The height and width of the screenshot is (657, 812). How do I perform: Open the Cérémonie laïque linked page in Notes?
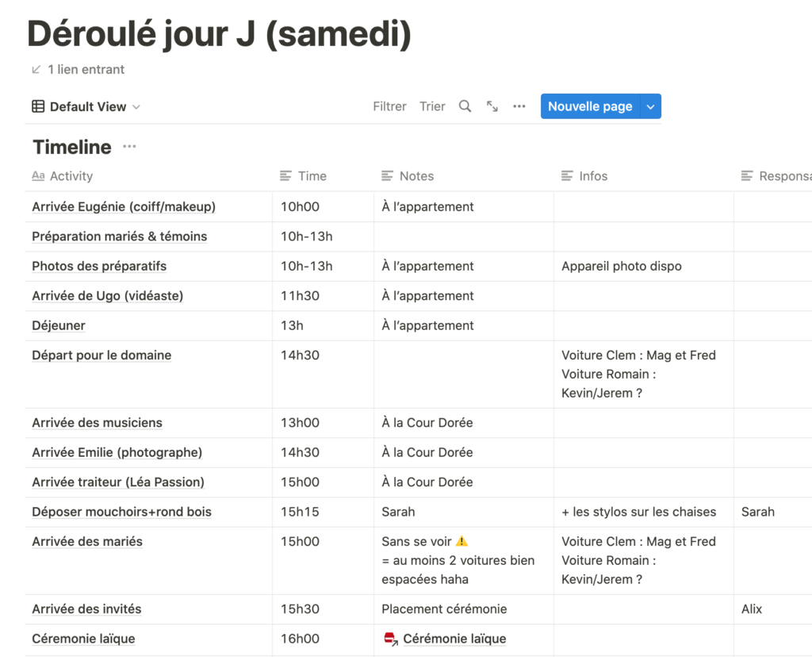(454, 639)
